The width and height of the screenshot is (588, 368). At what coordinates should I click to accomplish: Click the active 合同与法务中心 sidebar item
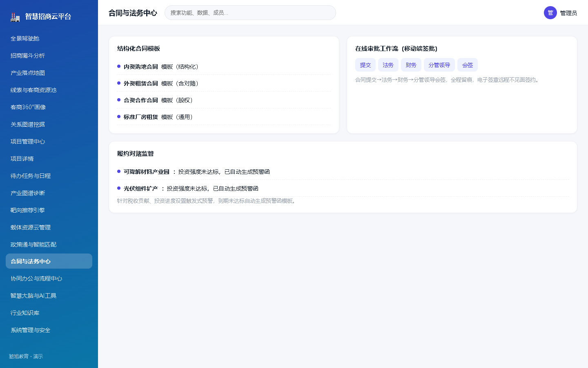[49, 261]
